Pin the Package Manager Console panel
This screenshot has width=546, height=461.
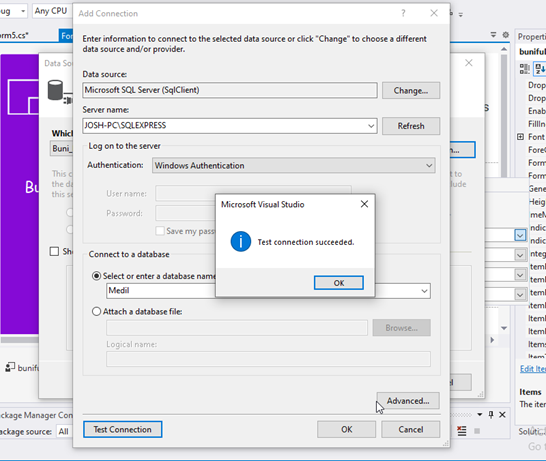(x=491, y=414)
